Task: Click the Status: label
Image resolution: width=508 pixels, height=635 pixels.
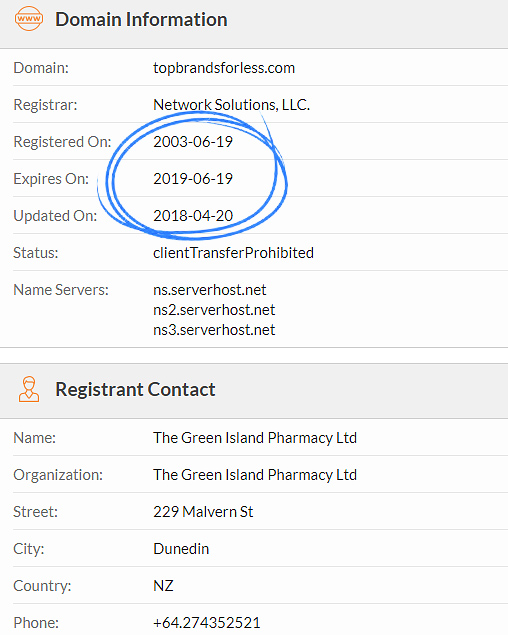Action: point(36,253)
